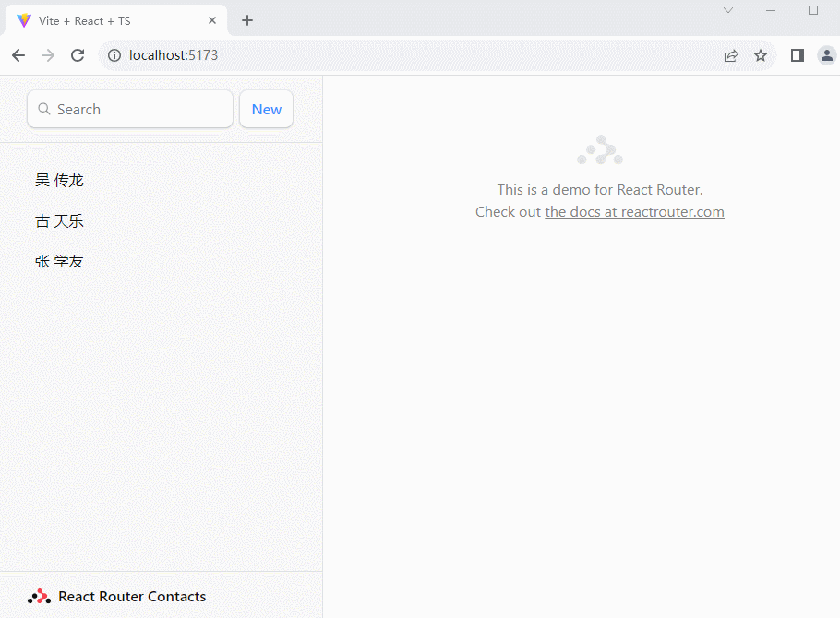Screen dimensions: 840x618
Task: Select the Vite + React + TS tab
Action: tap(102, 20)
